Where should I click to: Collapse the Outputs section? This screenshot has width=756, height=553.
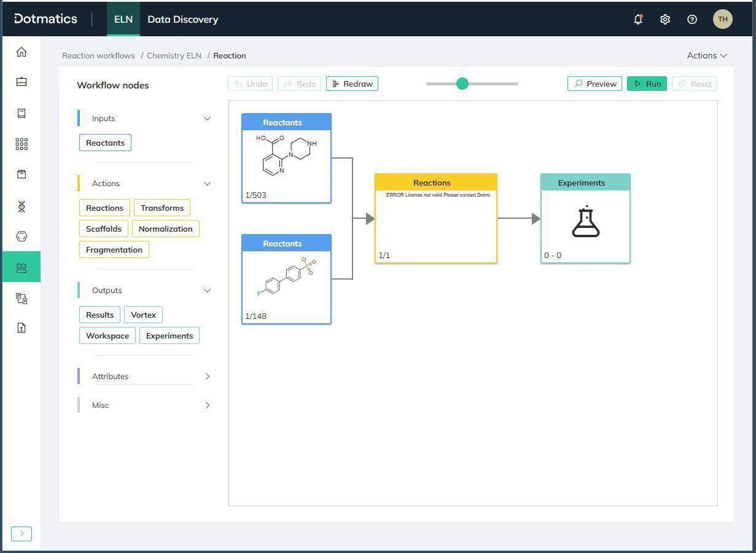click(x=207, y=291)
